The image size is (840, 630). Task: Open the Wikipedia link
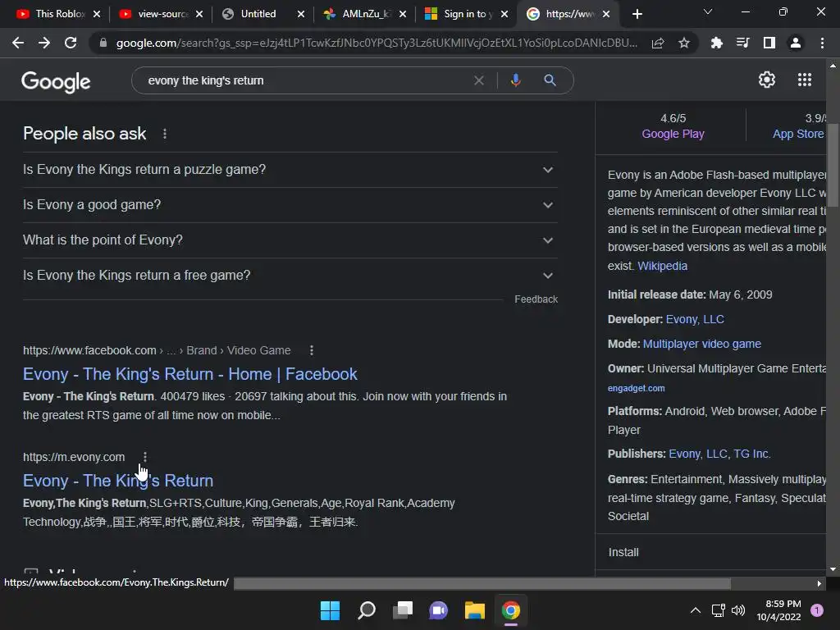pos(662,266)
